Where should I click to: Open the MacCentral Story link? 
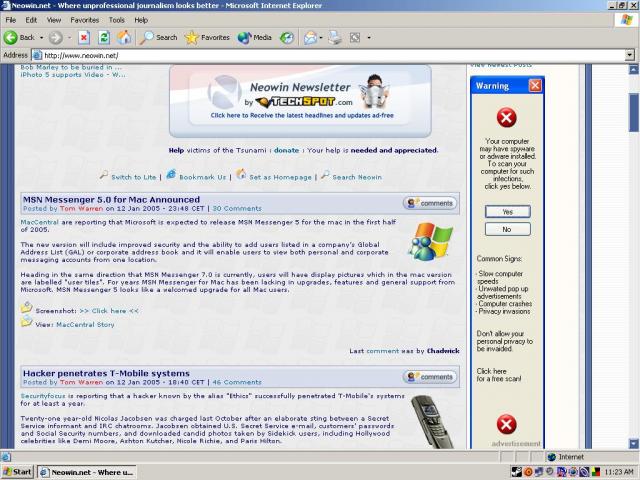(85, 325)
